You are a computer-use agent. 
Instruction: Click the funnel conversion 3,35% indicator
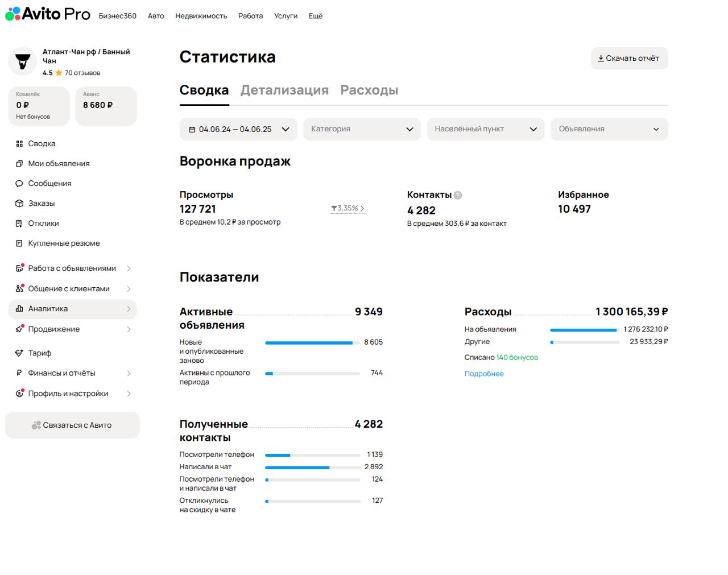[x=348, y=209]
